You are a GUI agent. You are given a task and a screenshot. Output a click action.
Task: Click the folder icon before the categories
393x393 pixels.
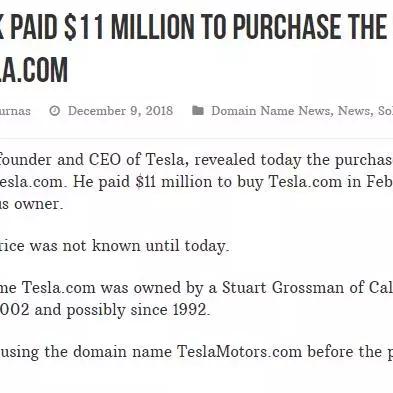coord(198,110)
